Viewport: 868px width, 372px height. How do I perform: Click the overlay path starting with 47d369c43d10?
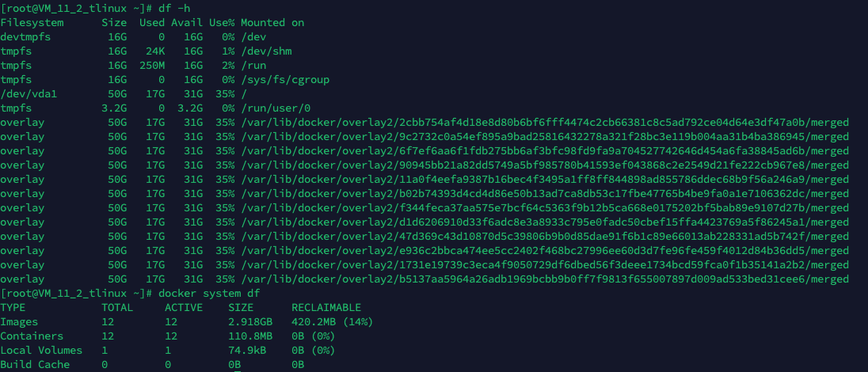tap(545, 237)
